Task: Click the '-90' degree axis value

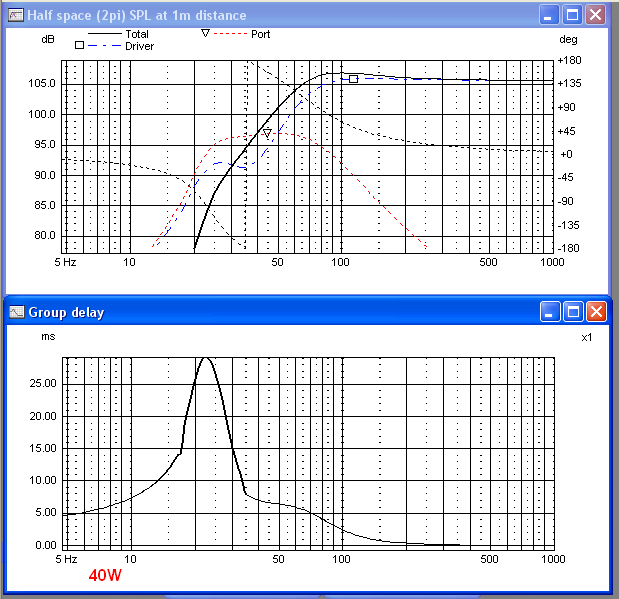Action: tap(566, 201)
